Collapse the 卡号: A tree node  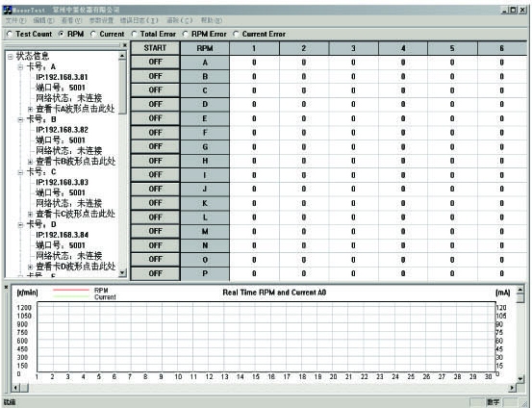(x=20, y=66)
